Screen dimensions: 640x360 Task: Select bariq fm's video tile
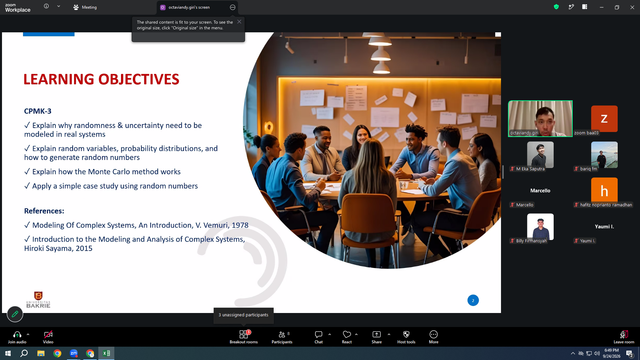point(604,155)
